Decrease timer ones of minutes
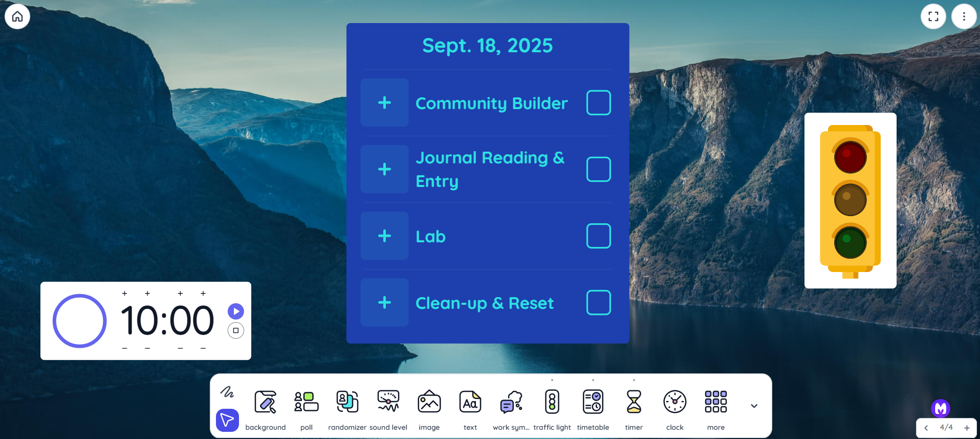Image resolution: width=980 pixels, height=439 pixels. (147, 348)
